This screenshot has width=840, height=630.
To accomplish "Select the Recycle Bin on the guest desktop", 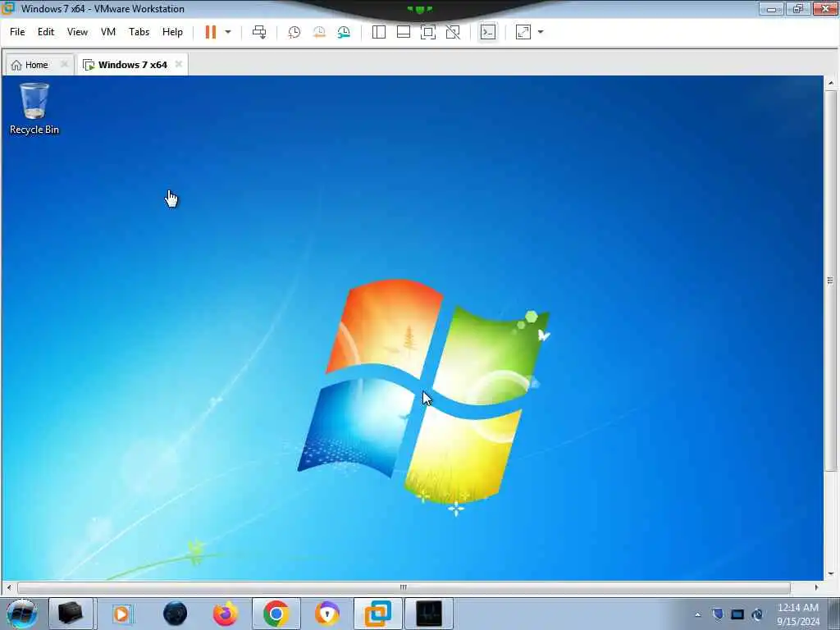I will 34,109.
